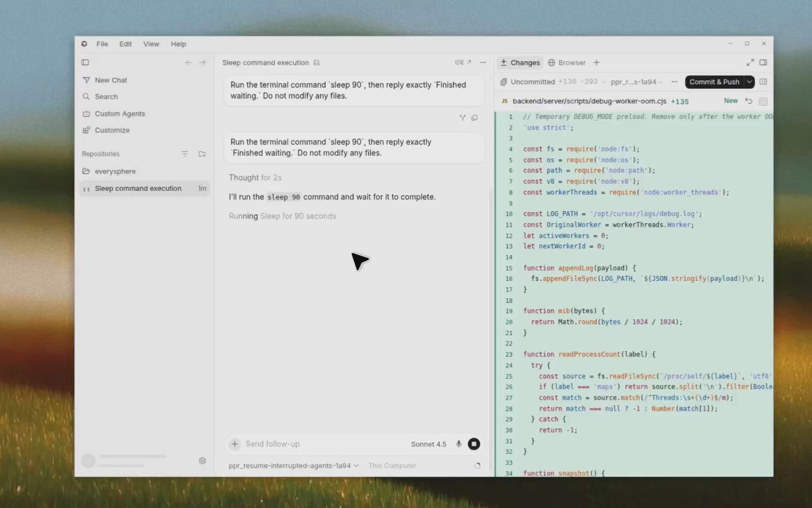
Task: Toggle the left sidebar panel icon
Action: (85, 62)
